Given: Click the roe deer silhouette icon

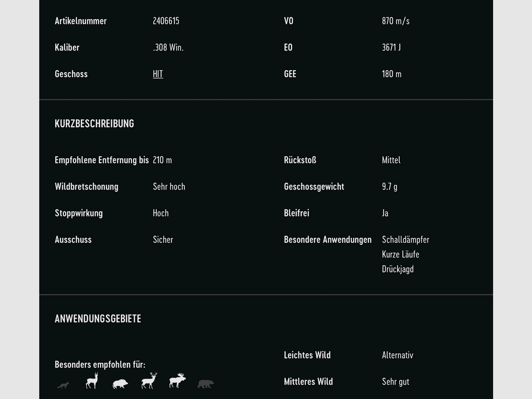Looking at the screenshot, I should 92,381.
